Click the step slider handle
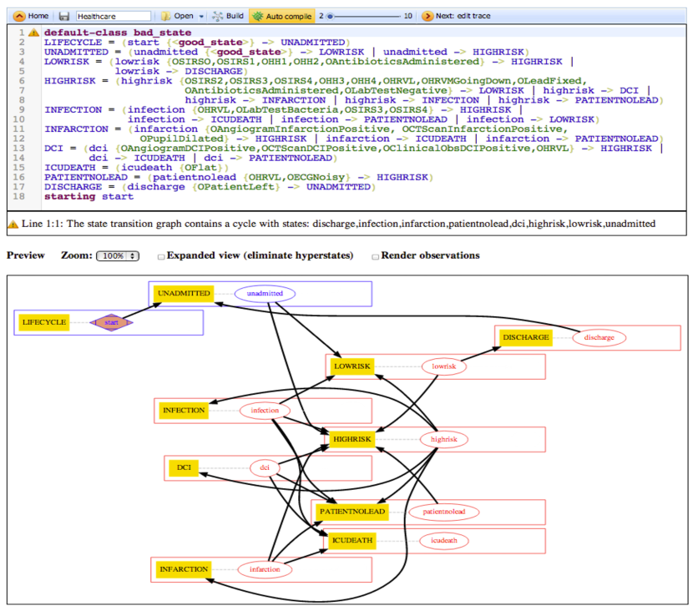Screen dimensions: 693x616 (x=329, y=16)
